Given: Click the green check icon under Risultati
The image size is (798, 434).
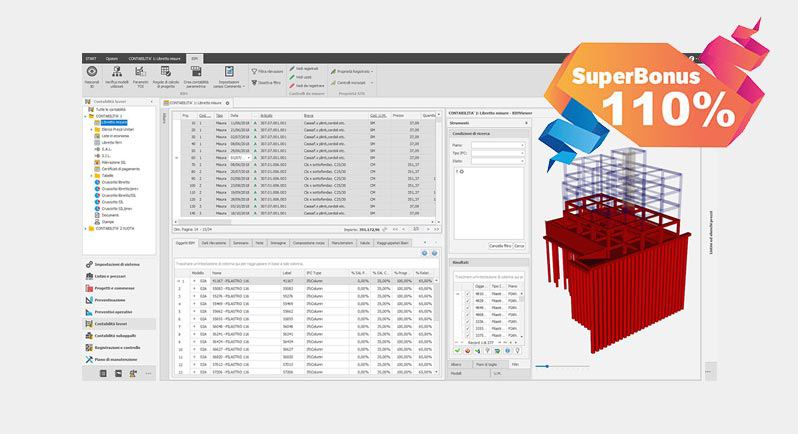Looking at the screenshot, I should pyautogui.click(x=457, y=351).
